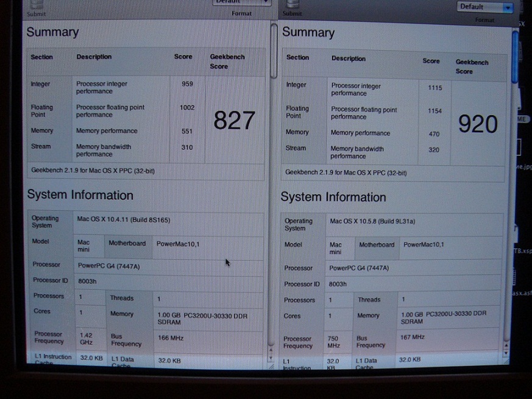Click the left window scroll up arrow
Image resolution: width=532 pixels, height=399 pixels.
(271, 350)
